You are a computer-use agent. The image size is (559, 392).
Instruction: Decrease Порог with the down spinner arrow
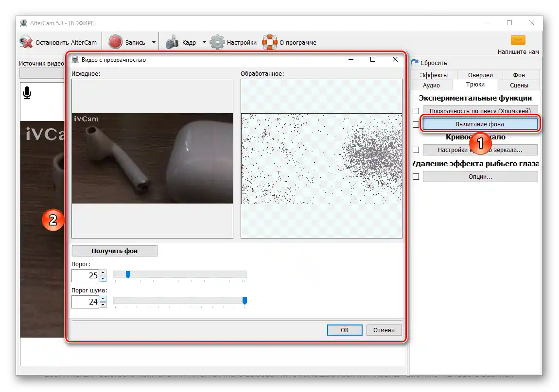pyautogui.click(x=103, y=279)
